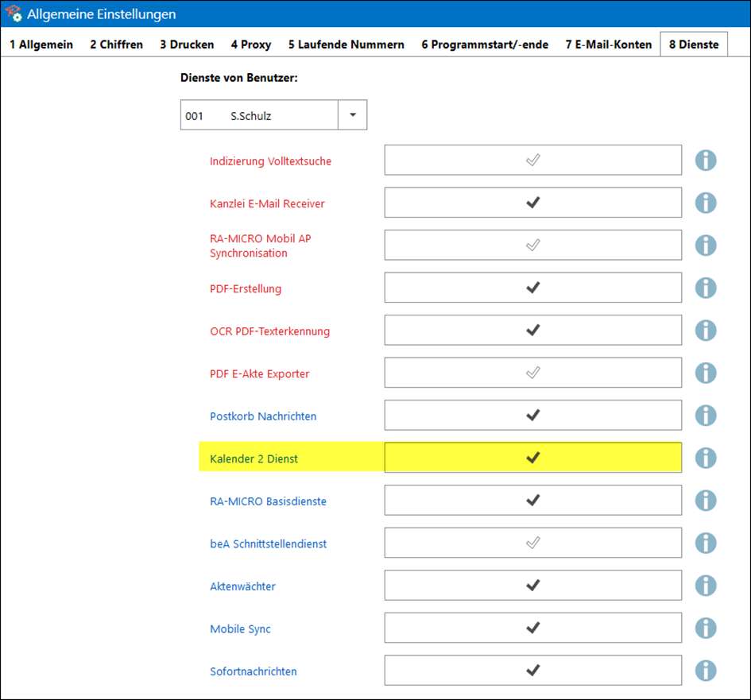The height and width of the screenshot is (700, 751).
Task: Toggle Aktenwächter service checkbox
Action: click(533, 585)
